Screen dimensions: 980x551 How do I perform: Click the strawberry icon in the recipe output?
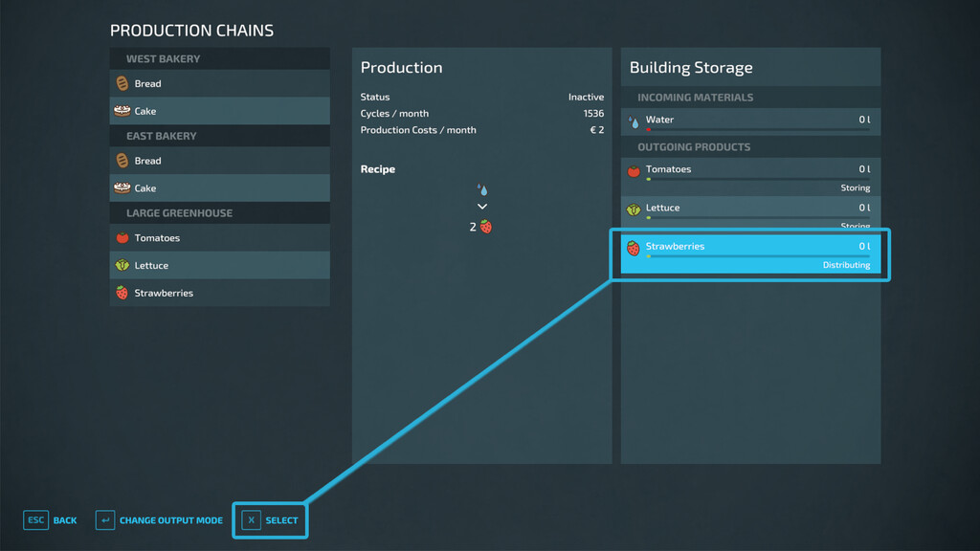click(x=487, y=227)
